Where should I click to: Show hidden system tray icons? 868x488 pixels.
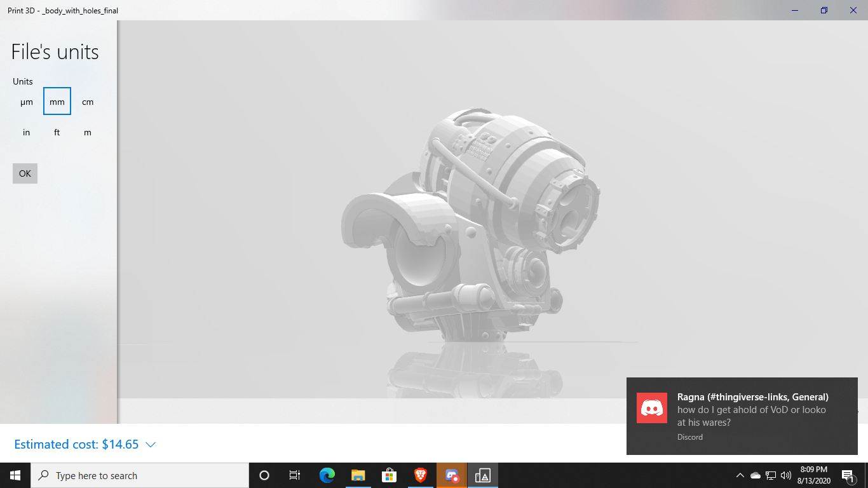coord(740,475)
